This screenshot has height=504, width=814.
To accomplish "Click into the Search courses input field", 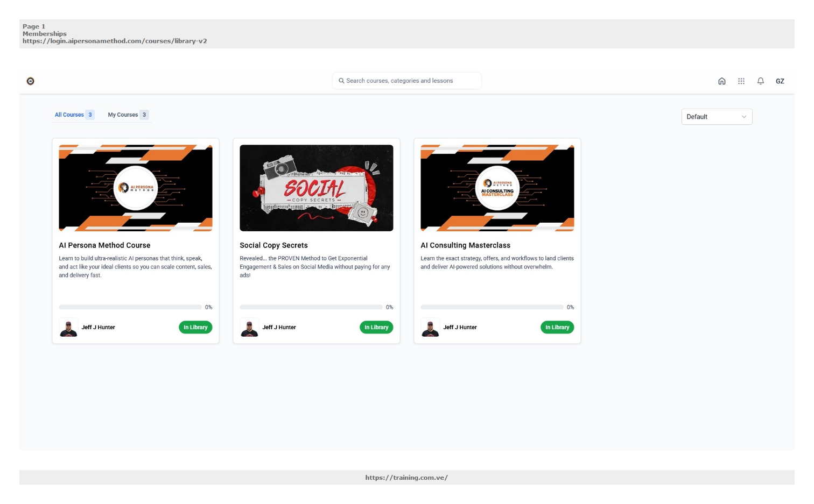I will coord(407,81).
